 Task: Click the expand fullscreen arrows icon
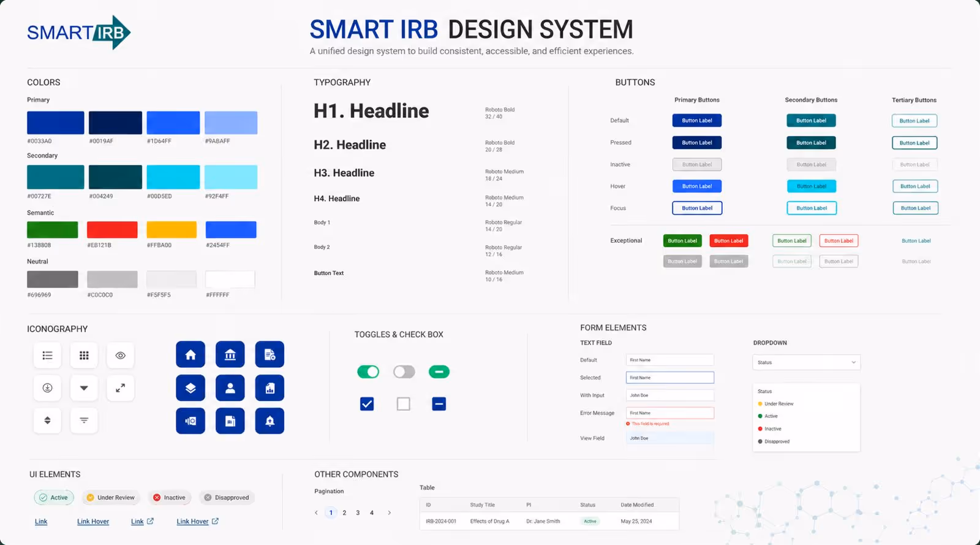coord(121,388)
